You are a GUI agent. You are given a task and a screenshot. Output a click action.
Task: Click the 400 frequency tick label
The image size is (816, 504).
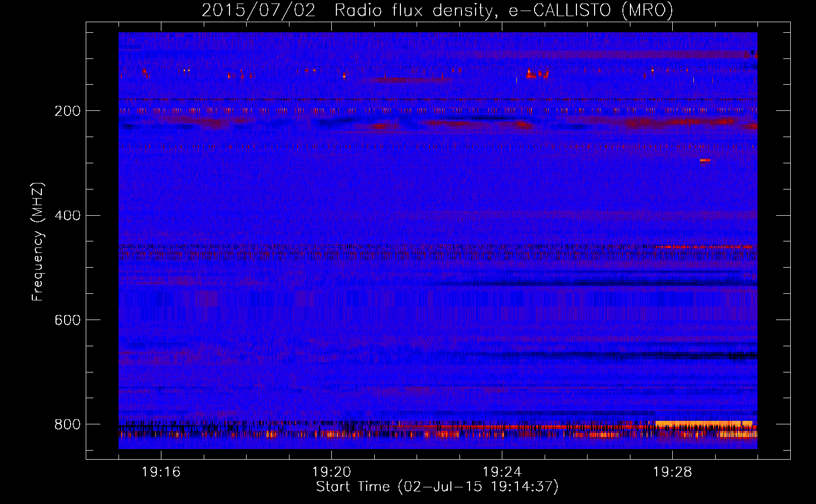(x=68, y=216)
